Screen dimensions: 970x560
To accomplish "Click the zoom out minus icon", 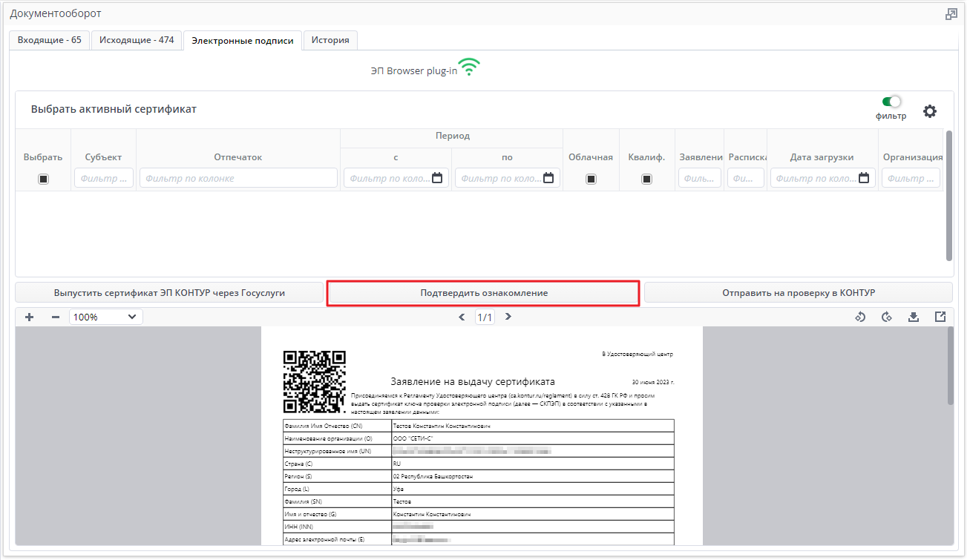I will [55, 317].
